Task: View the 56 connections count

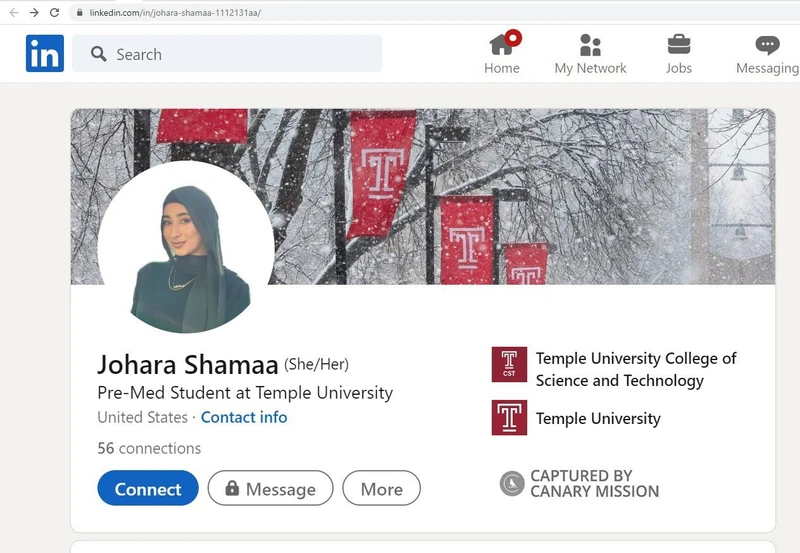Action: click(149, 448)
